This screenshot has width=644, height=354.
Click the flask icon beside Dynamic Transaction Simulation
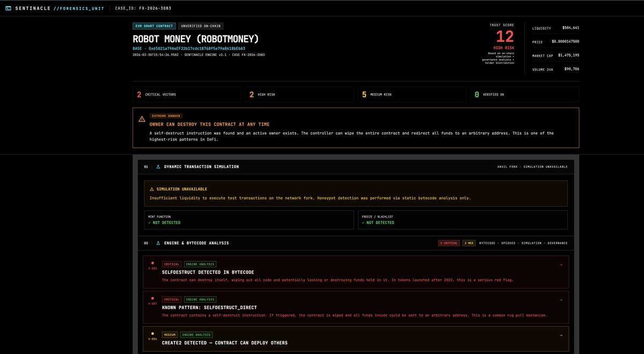158,167
